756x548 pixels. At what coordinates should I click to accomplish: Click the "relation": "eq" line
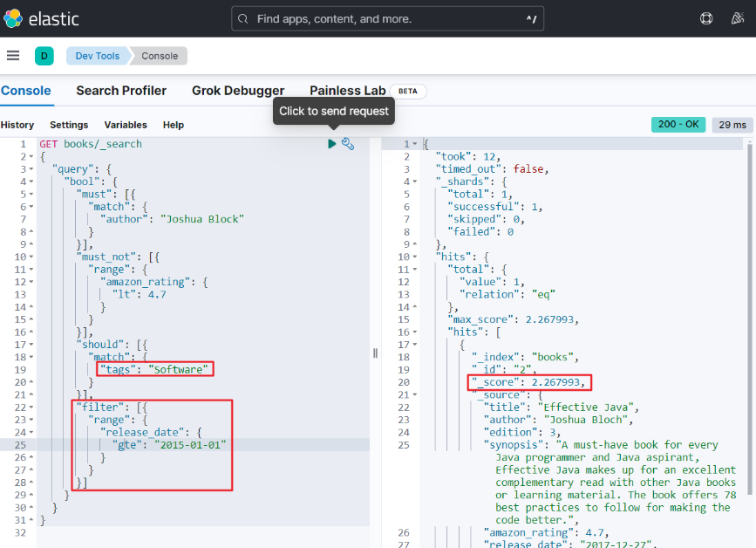coord(507,294)
